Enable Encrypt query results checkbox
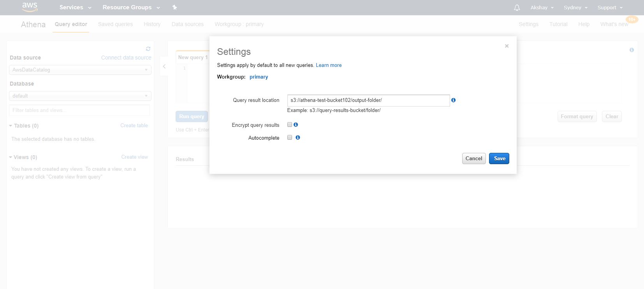This screenshot has width=644, height=289. (x=290, y=124)
